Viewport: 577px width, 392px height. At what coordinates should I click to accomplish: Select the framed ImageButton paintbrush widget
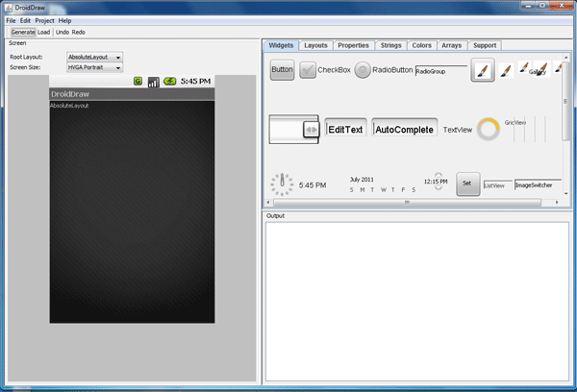click(x=483, y=70)
